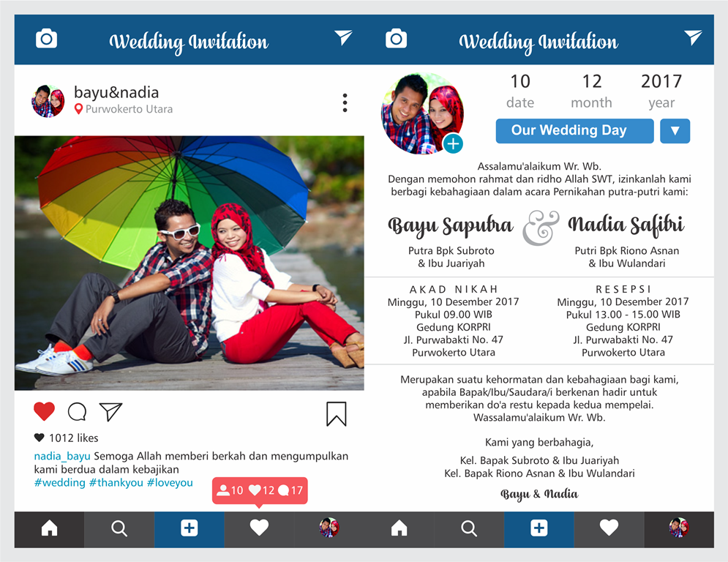Select the search tab in left bottom bar
The width and height of the screenshot is (728, 562).
119,528
